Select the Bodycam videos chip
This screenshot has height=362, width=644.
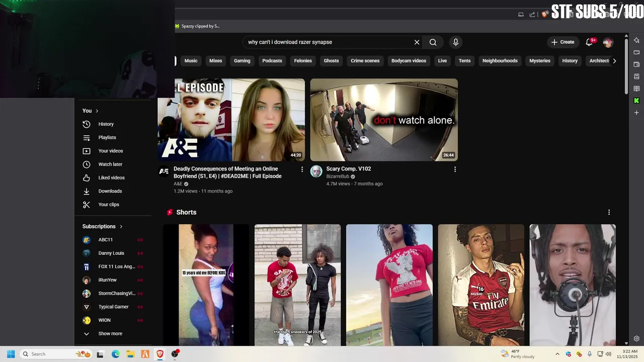click(409, 61)
